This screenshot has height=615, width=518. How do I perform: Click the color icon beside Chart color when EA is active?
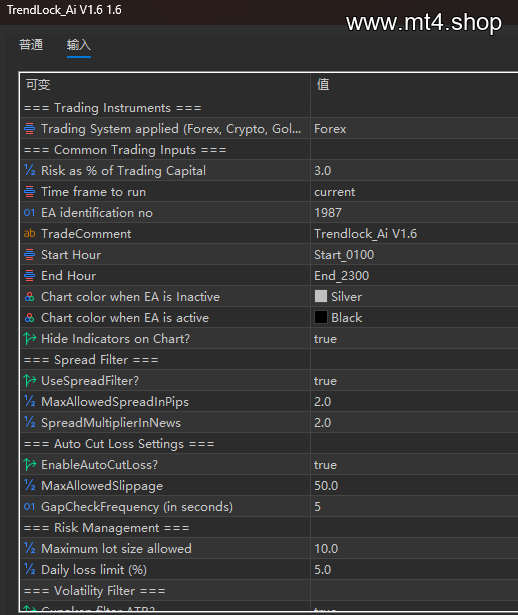click(29, 317)
